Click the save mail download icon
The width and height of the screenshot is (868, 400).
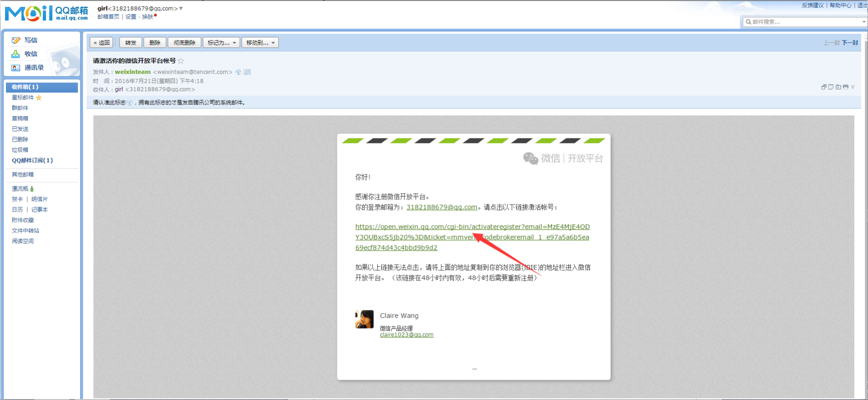(x=838, y=87)
